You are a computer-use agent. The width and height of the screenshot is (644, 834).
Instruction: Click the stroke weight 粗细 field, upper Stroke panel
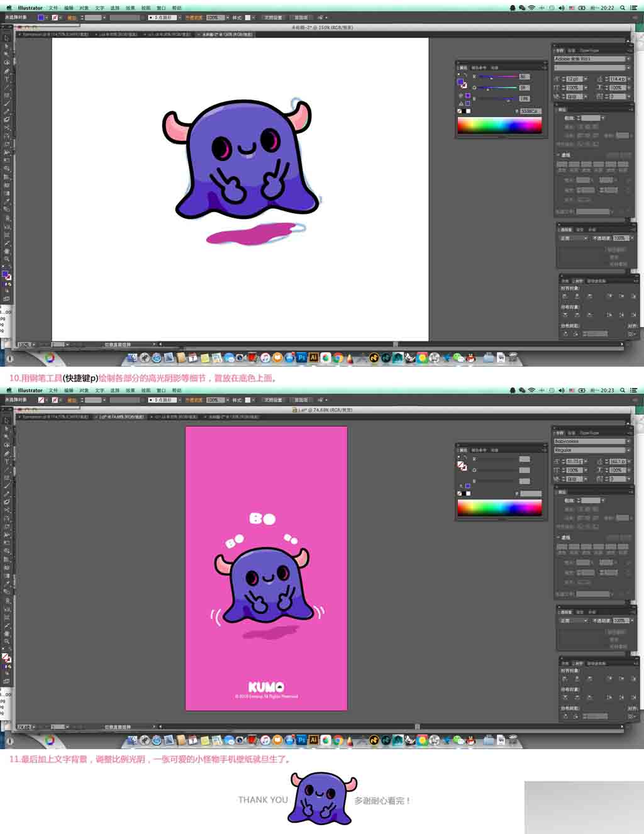click(x=591, y=118)
